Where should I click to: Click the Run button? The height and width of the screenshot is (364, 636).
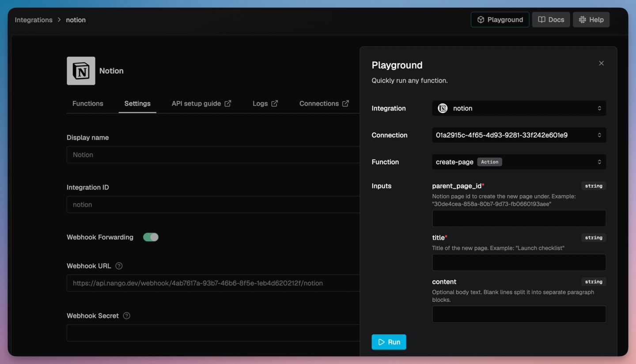click(389, 342)
